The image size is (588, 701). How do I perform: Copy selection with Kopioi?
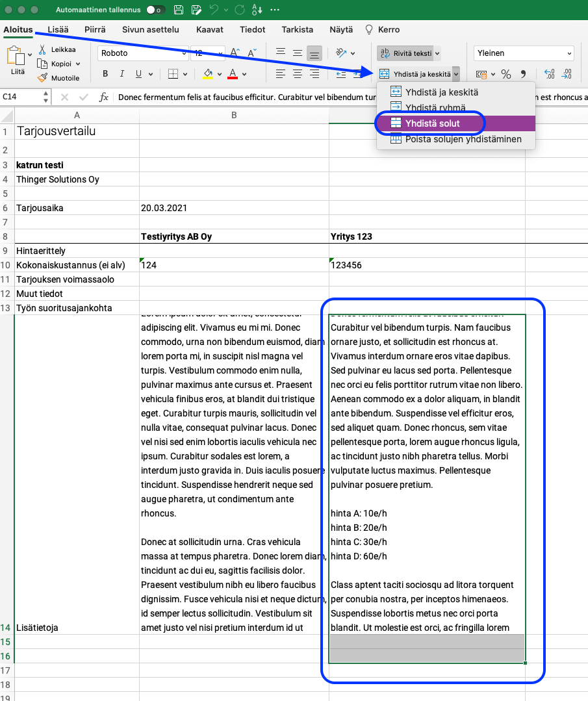[x=55, y=64]
